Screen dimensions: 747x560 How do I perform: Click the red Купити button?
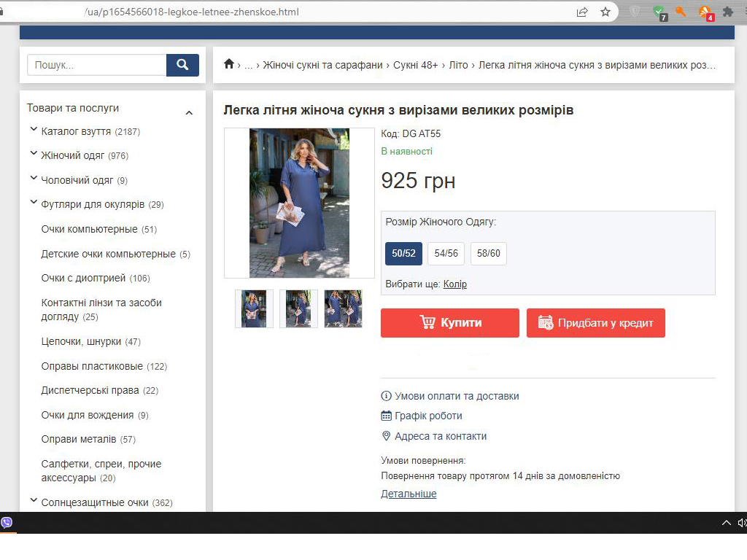(449, 323)
